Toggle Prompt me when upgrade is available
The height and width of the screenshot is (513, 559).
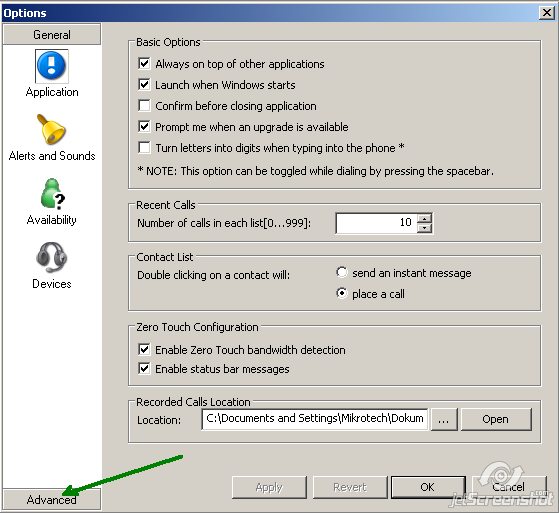click(144, 127)
